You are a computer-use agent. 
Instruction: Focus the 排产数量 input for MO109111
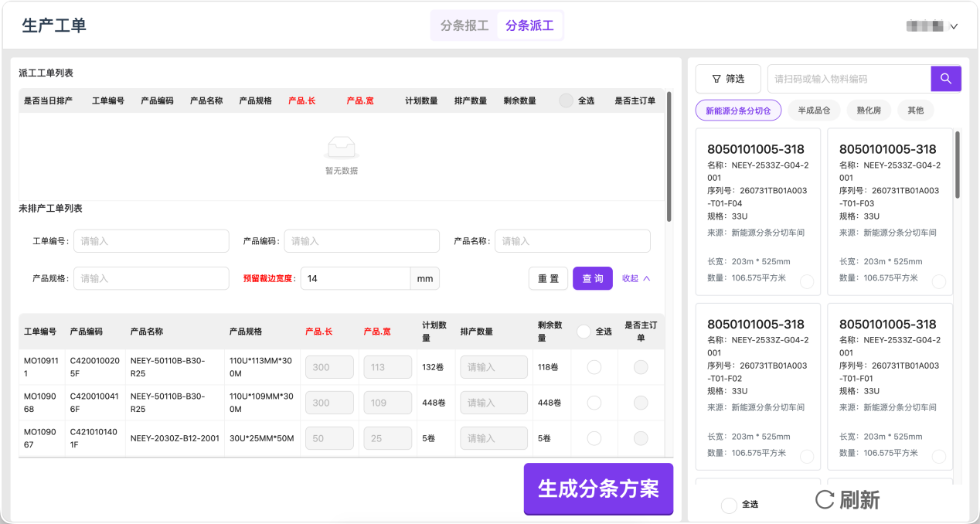[x=494, y=367]
